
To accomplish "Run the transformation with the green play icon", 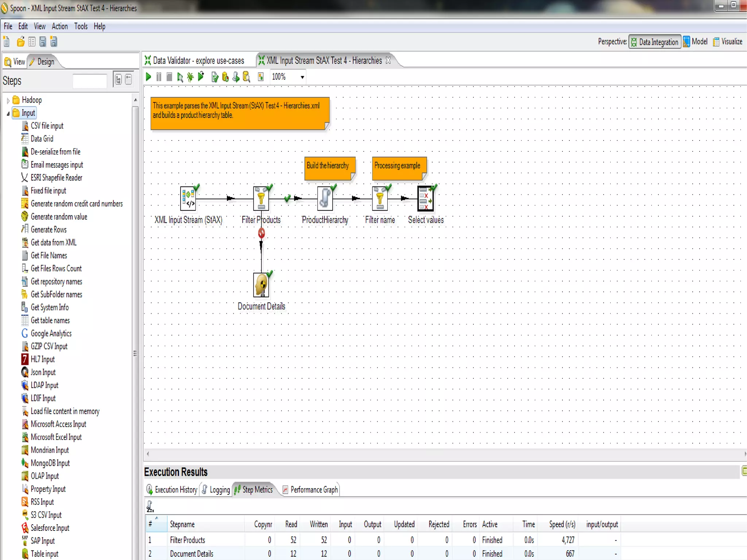I will pos(148,77).
